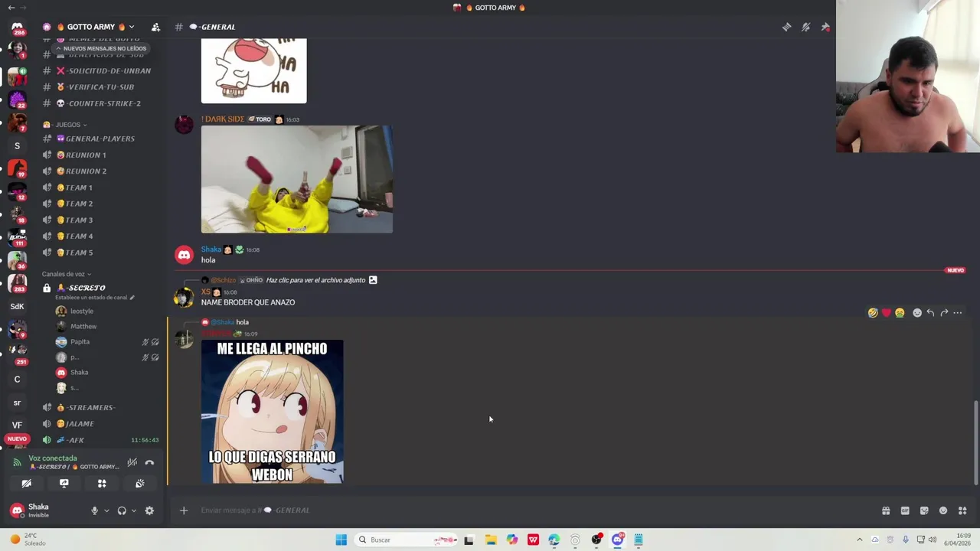Open add reaction emoji picker on message
This screenshot has height=551, width=980.
[917, 312]
